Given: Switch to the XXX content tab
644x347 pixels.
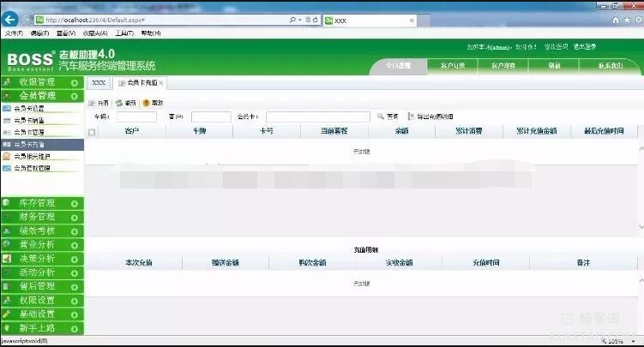Looking at the screenshot, I should pyautogui.click(x=99, y=83).
